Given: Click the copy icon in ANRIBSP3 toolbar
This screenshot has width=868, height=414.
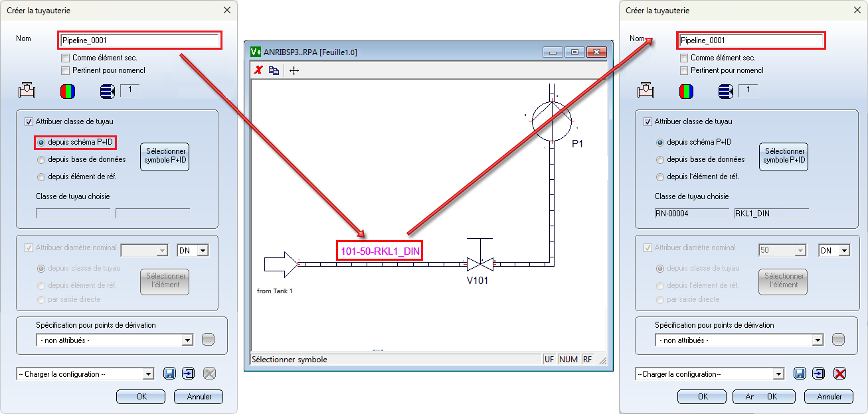Looking at the screenshot, I should pyautogui.click(x=274, y=70).
